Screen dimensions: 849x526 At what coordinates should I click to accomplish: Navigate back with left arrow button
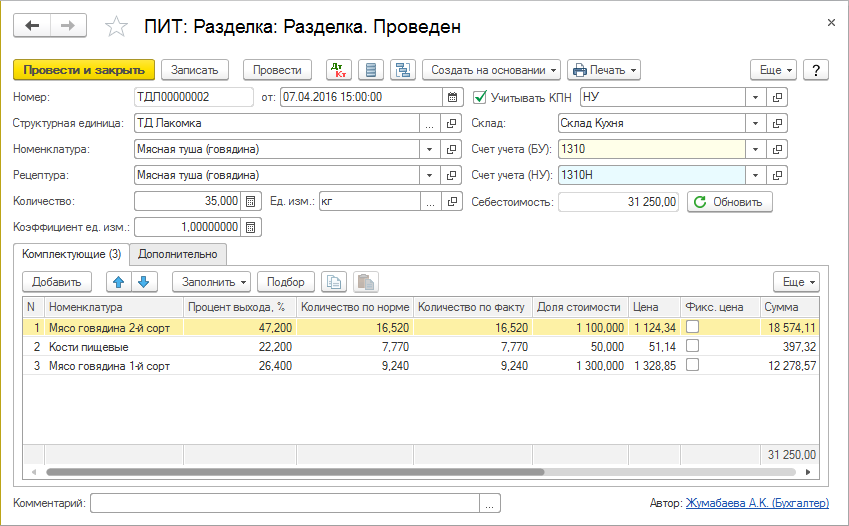pos(31,26)
